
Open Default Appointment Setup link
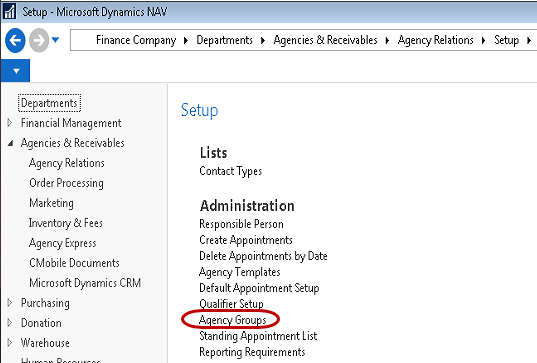[x=259, y=288]
